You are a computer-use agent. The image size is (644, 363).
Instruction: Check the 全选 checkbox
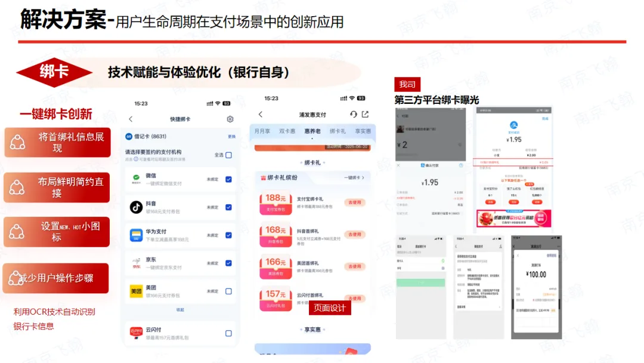pos(229,155)
